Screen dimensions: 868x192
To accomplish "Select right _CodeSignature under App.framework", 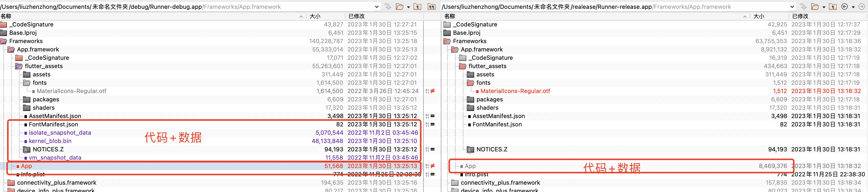I will point(491,58).
